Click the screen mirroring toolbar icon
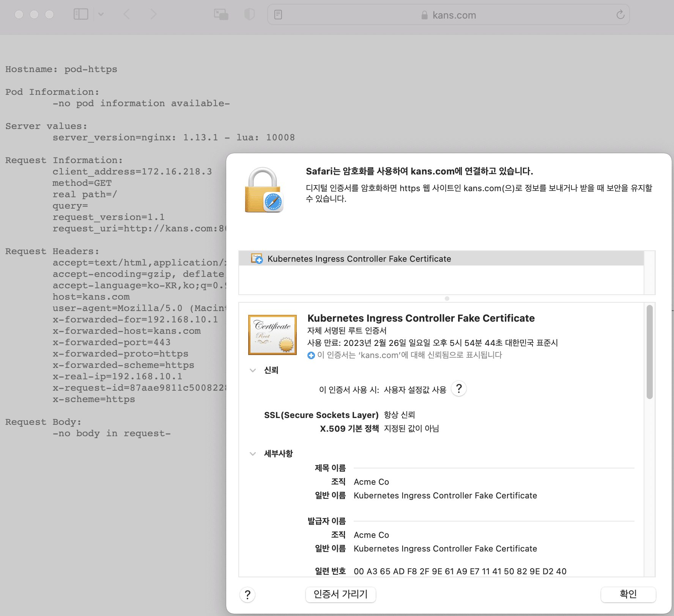This screenshot has height=616, width=674. pyautogui.click(x=221, y=14)
